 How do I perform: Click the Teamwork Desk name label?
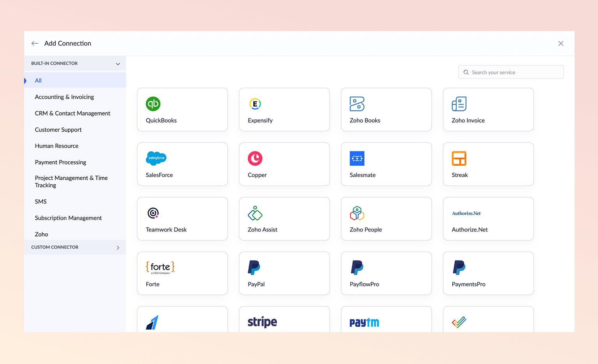tap(166, 230)
